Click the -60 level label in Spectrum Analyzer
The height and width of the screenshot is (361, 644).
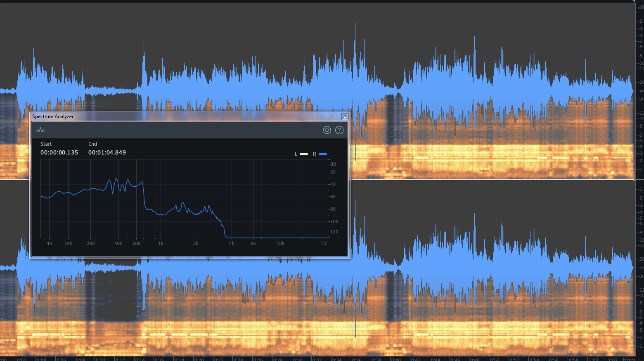point(332,197)
